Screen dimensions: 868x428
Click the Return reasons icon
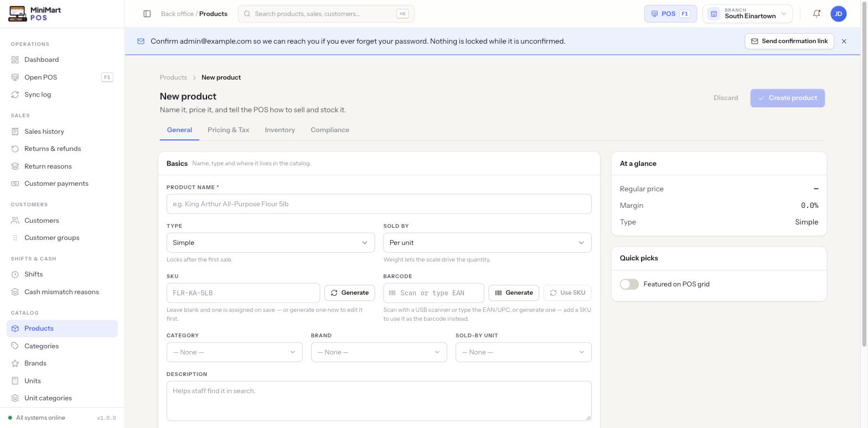click(15, 166)
